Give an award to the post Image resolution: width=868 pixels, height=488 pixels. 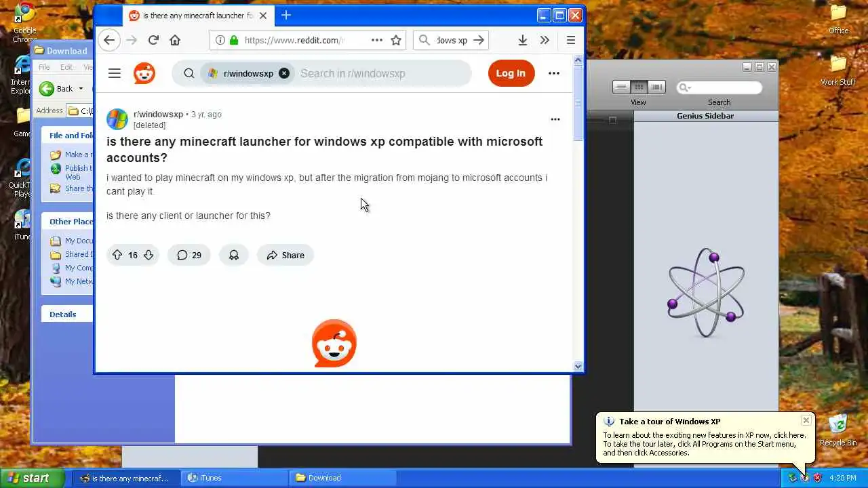234,255
